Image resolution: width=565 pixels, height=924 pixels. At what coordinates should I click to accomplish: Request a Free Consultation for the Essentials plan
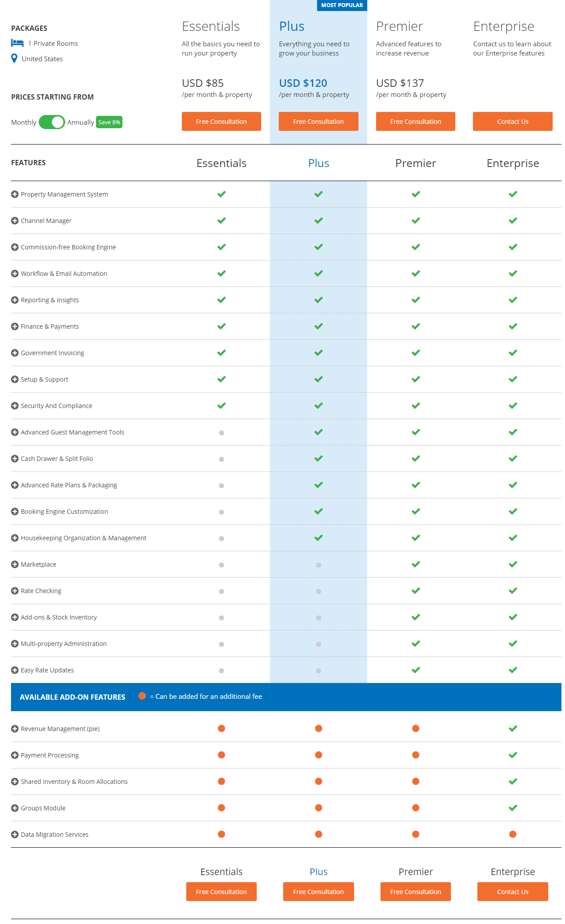coord(221,121)
